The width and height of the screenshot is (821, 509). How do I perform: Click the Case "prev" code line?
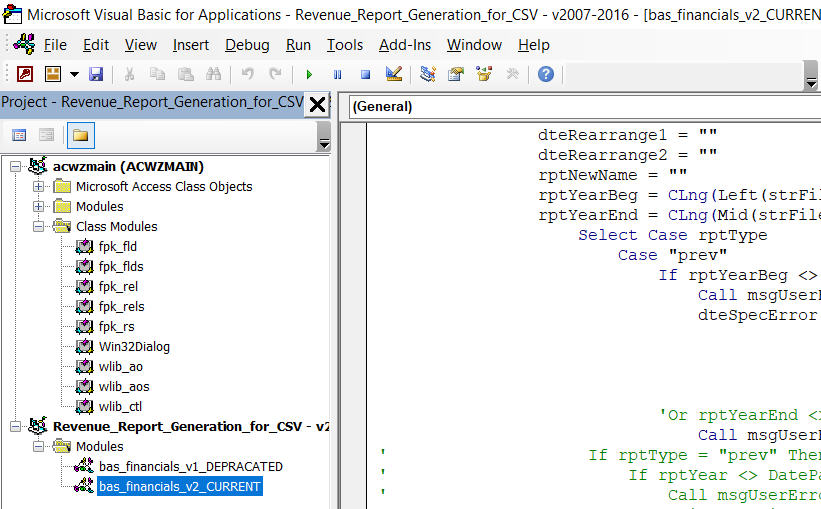[x=672, y=255]
